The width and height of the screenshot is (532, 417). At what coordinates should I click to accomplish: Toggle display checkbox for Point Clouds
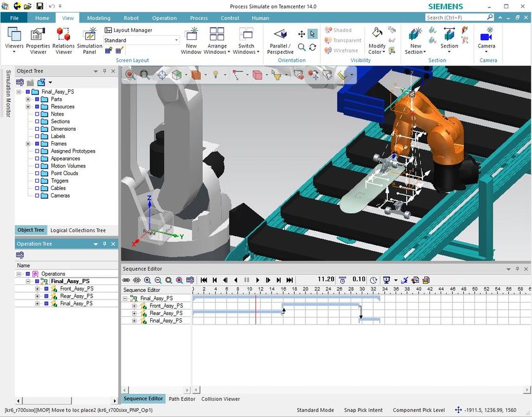tap(37, 173)
